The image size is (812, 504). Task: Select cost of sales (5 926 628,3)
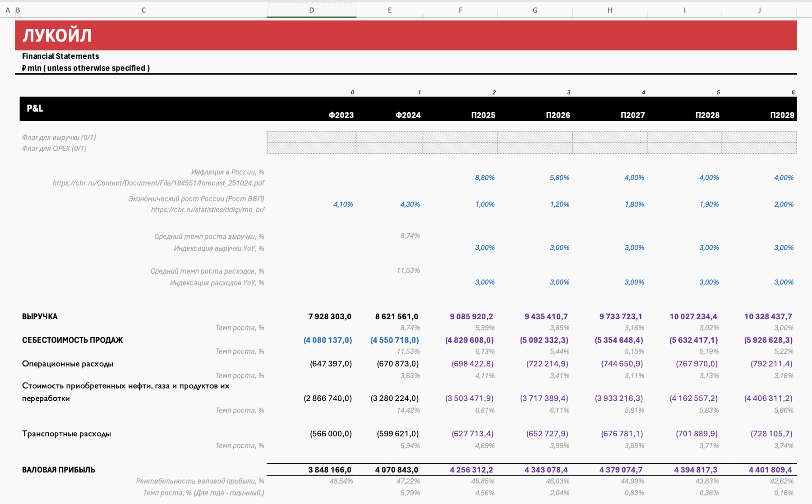[768, 340]
